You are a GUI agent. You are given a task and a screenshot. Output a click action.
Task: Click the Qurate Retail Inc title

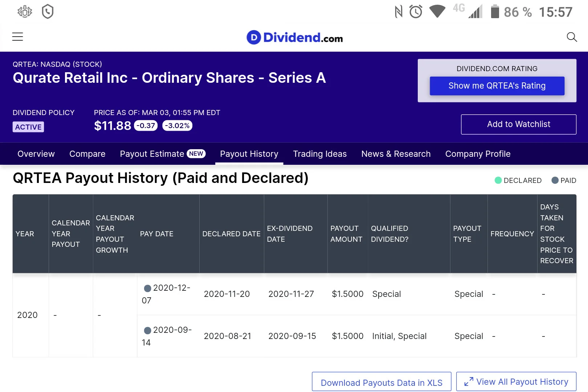tap(169, 78)
